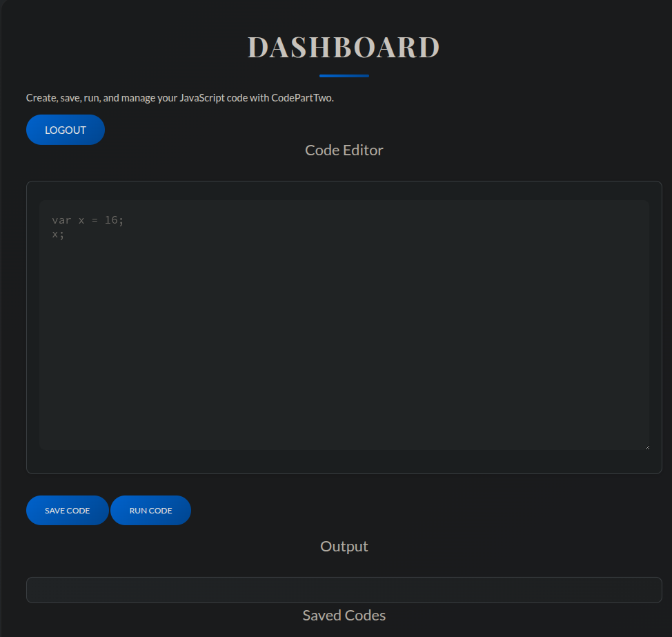Select the Output section heading
The width and height of the screenshot is (672, 637).
click(x=344, y=545)
